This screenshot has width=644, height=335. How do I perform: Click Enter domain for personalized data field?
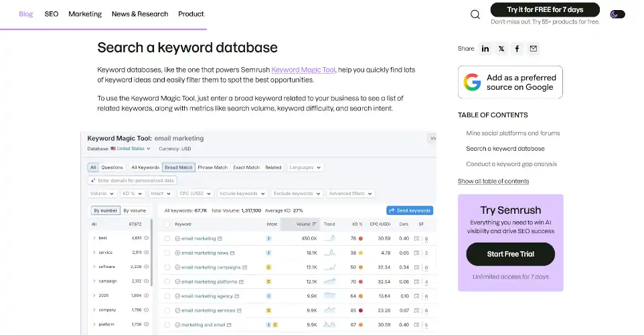coord(133,180)
